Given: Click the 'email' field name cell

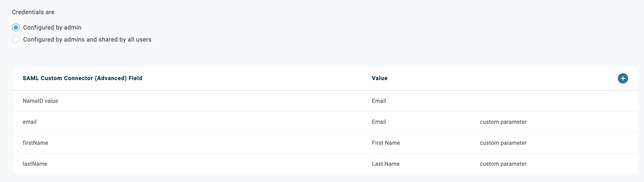Looking at the screenshot, I should [30, 122].
